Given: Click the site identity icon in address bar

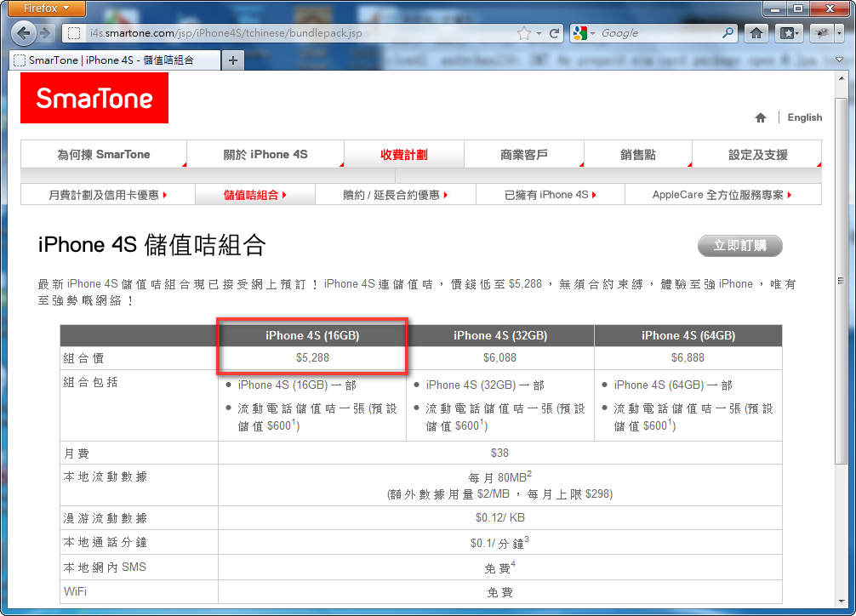Looking at the screenshot, I should 74,33.
